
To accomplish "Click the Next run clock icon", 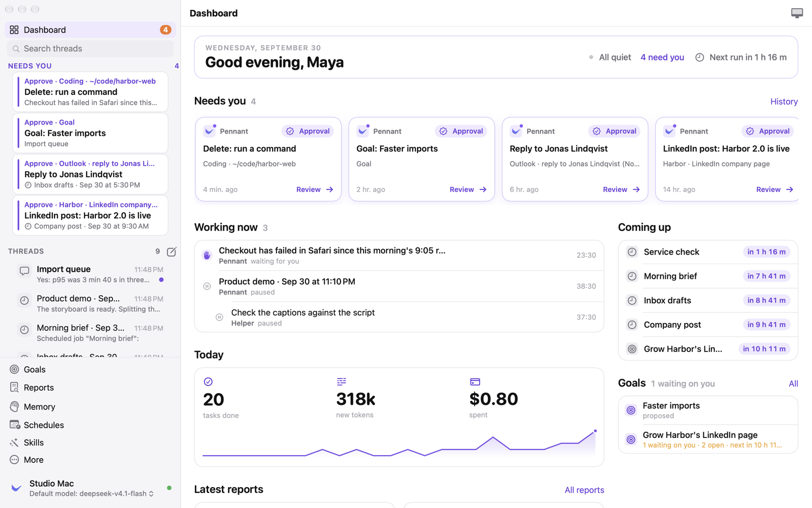I will click(x=699, y=57).
